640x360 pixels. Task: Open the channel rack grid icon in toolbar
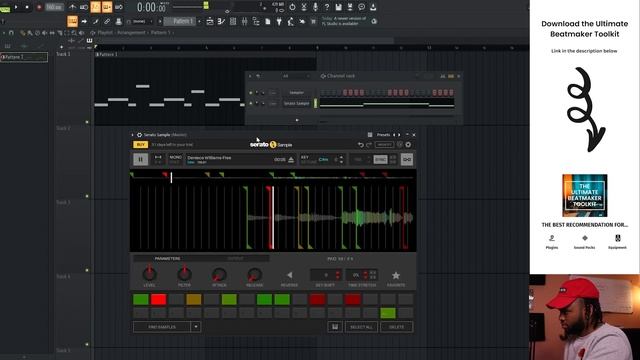tap(233, 21)
